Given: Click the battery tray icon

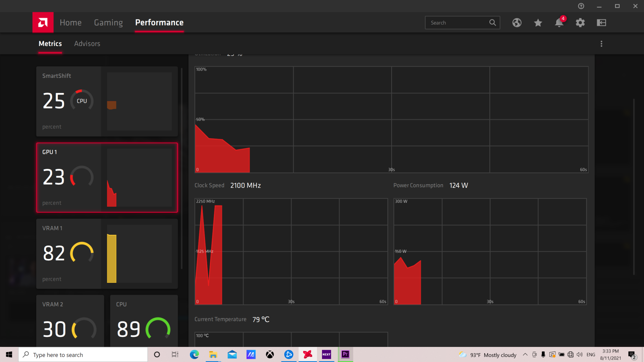Looking at the screenshot, I should point(561,354).
